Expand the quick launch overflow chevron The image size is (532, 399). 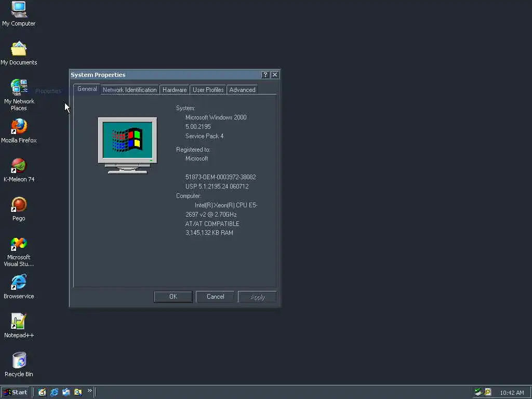(x=89, y=391)
